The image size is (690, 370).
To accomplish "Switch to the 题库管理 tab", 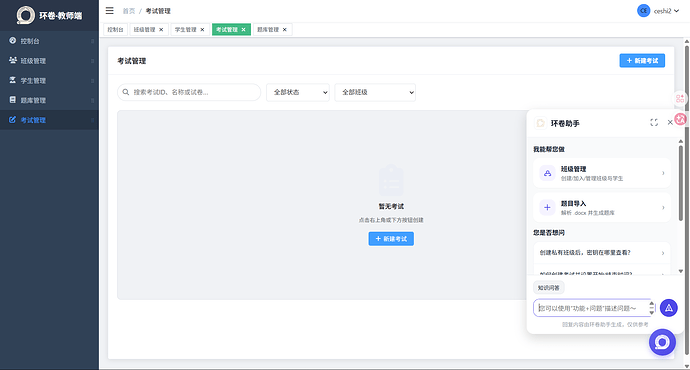I will (268, 29).
